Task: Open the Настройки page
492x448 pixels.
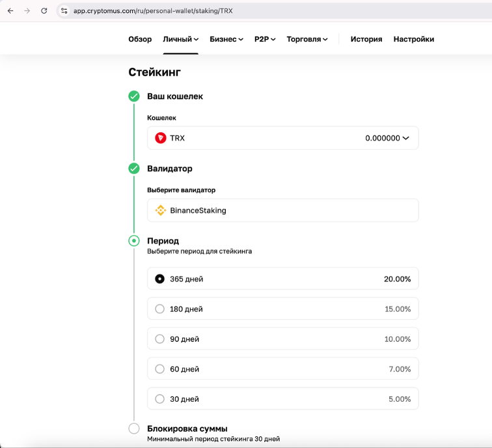Action: [x=413, y=39]
